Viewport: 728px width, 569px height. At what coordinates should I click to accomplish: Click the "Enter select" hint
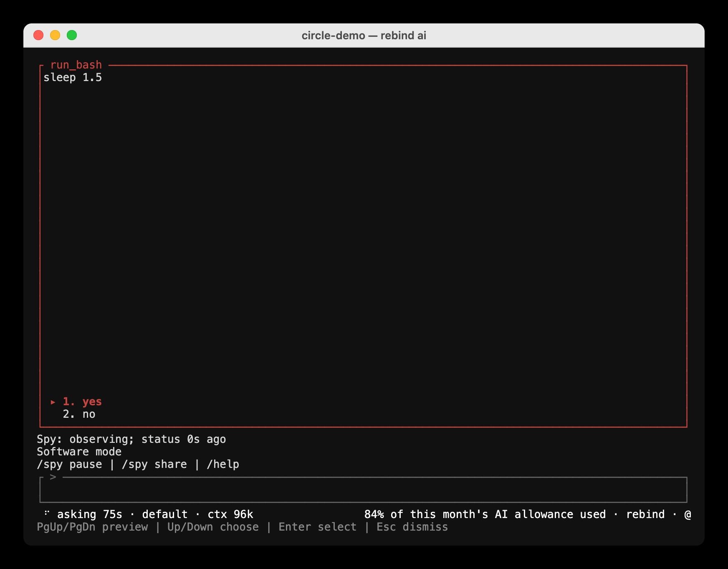(x=318, y=527)
